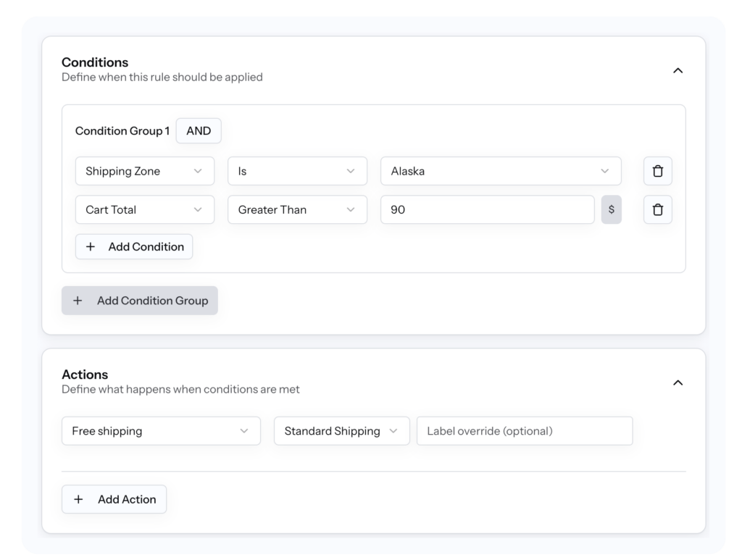The image size is (742, 560).
Task: Toggle the AND logic operator badge
Action: [x=198, y=130]
